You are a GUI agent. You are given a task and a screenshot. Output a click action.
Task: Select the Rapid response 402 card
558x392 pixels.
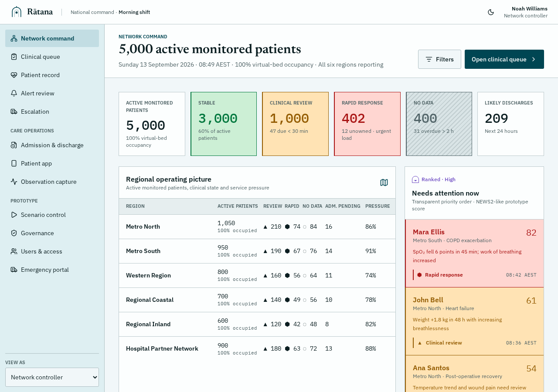click(367, 124)
